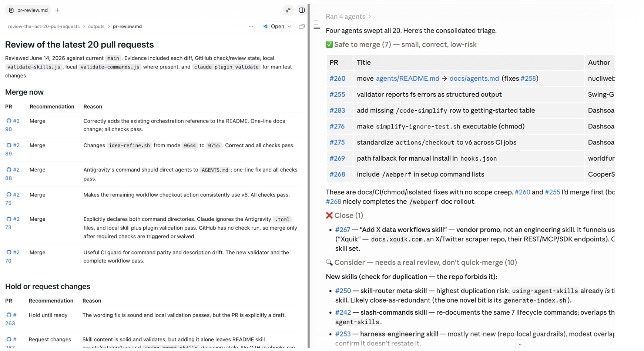The height and width of the screenshot is (351, 644).
Task: Click Reason header in Hold table
Action: (92, 301)
